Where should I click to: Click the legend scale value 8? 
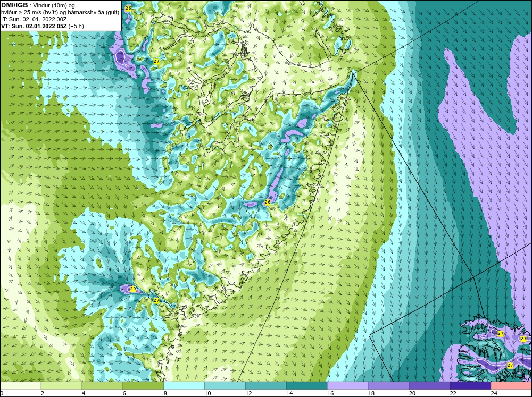pos(165,393)
